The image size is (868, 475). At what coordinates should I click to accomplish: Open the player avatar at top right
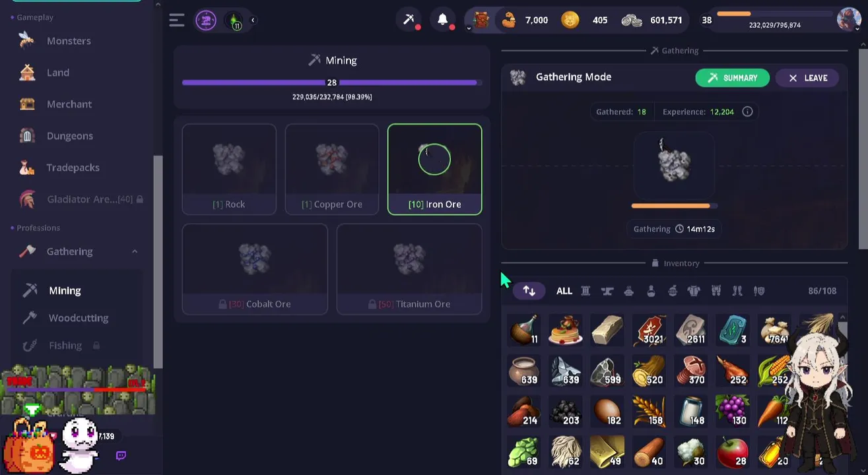pyautogui.click(x=849, y=20)
